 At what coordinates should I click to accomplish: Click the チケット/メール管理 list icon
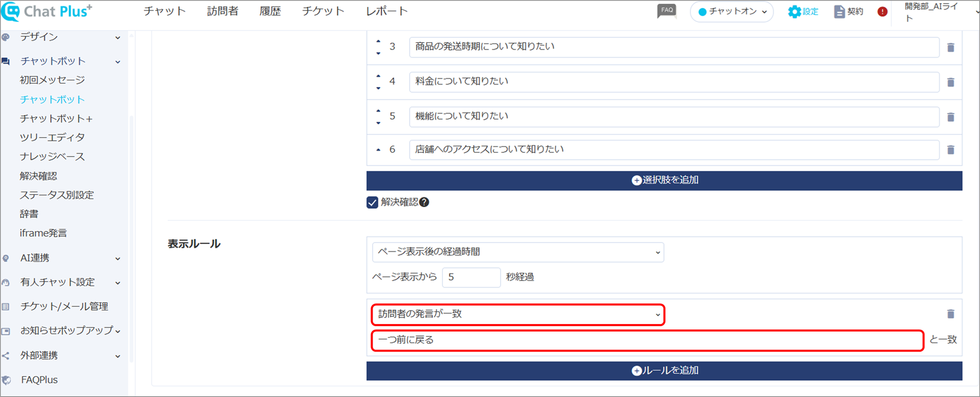pyautogui.click(x=6, y=307)
